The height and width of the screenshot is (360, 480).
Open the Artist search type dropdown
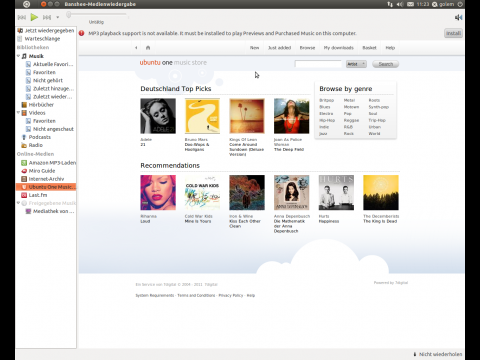pyautogui.click(x=356, y=64)
